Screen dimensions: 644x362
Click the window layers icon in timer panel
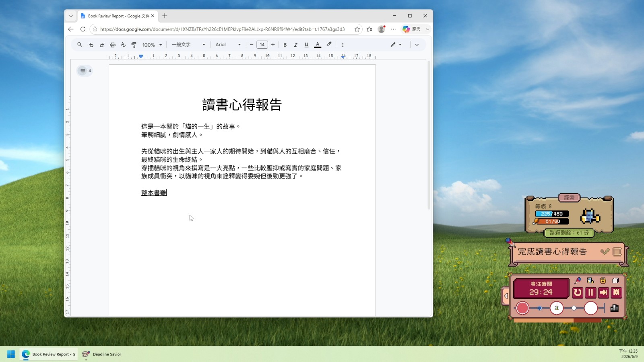[x=615, y=280]
